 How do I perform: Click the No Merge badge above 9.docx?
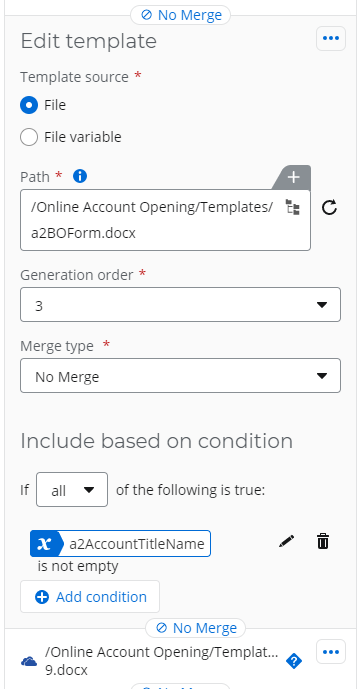click(196, 628)
